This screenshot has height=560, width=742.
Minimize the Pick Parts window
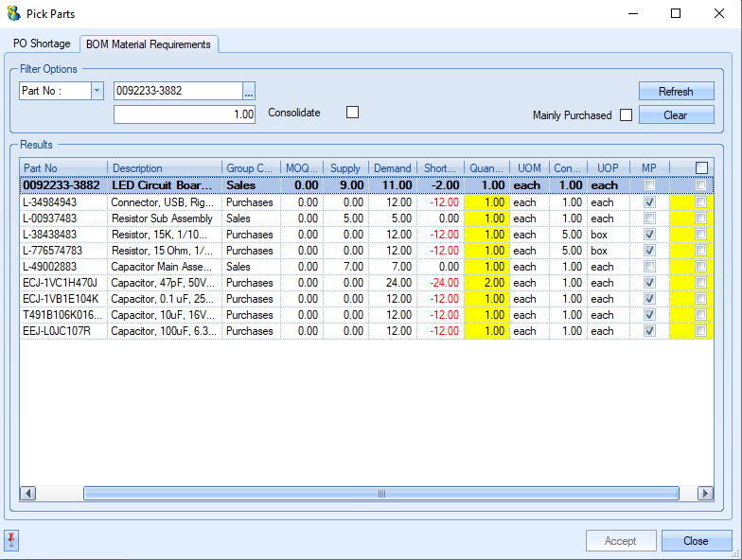click(x=631, y=14)
